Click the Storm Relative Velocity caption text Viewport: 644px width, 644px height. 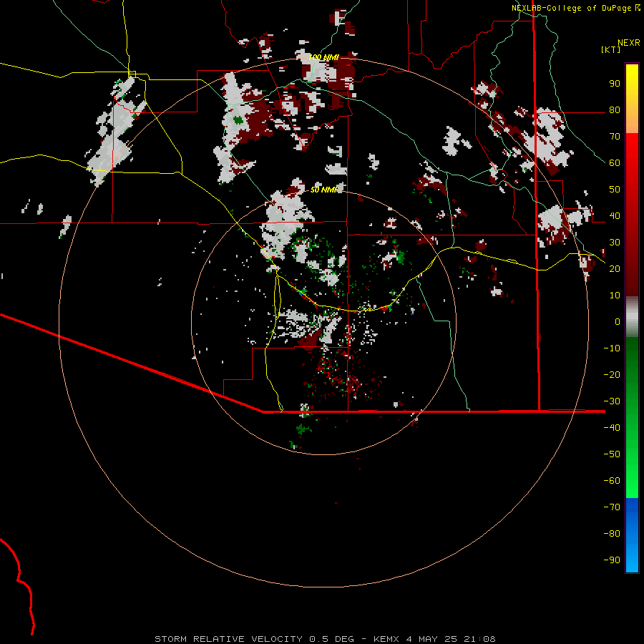pos(325,639)
